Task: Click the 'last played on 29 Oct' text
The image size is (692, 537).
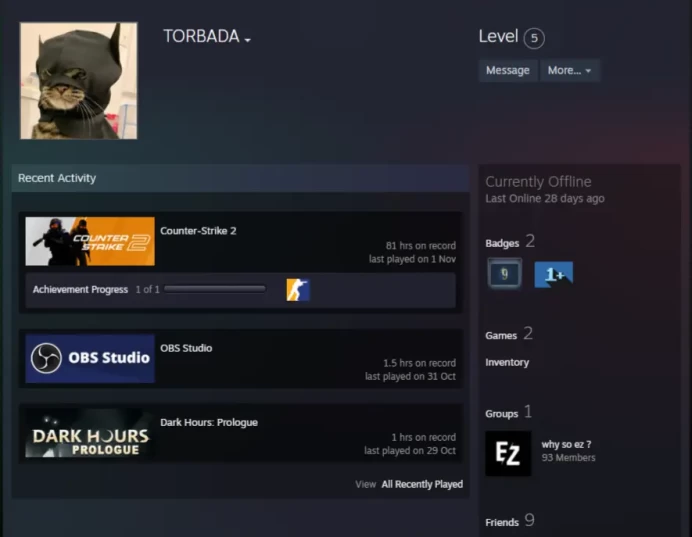Action: [410, 451]
